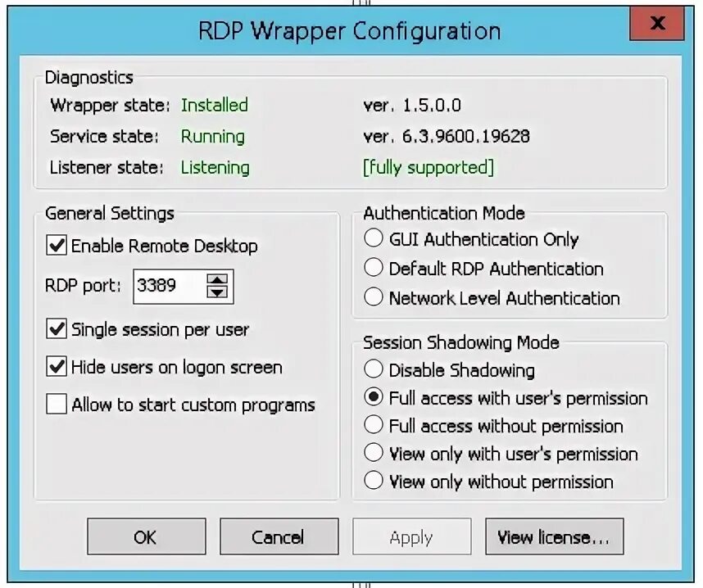Screen dimensions: 703x588
Task: Open View license dialog
Action: pos(554,536)
